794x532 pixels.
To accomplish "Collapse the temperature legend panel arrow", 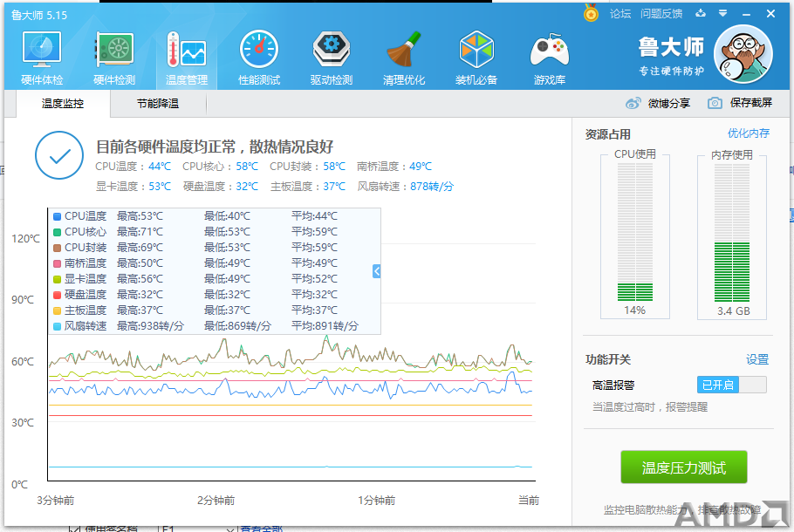I will [x=376, y=271].
